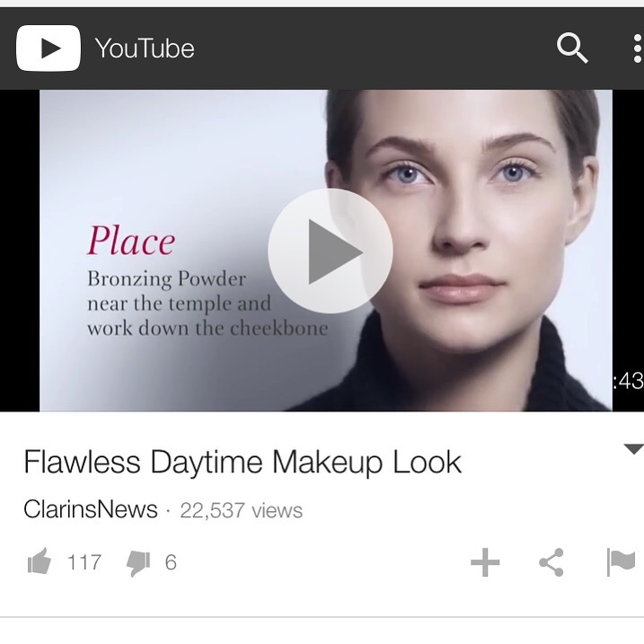Open the three-dot overflow menu
Image resolution: width=644 pixels, height=644 pixels.
(638, 49)
